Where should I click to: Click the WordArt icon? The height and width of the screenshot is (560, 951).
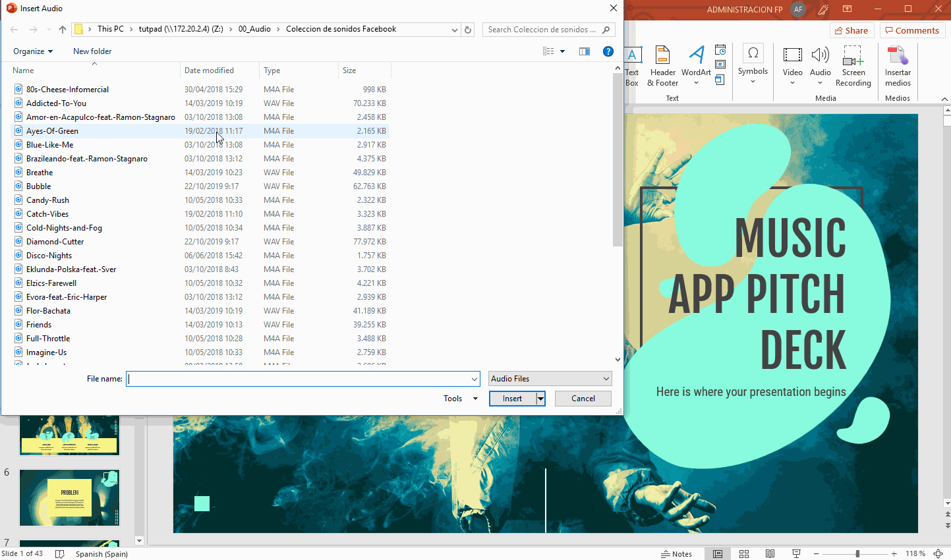coord(696,57)
